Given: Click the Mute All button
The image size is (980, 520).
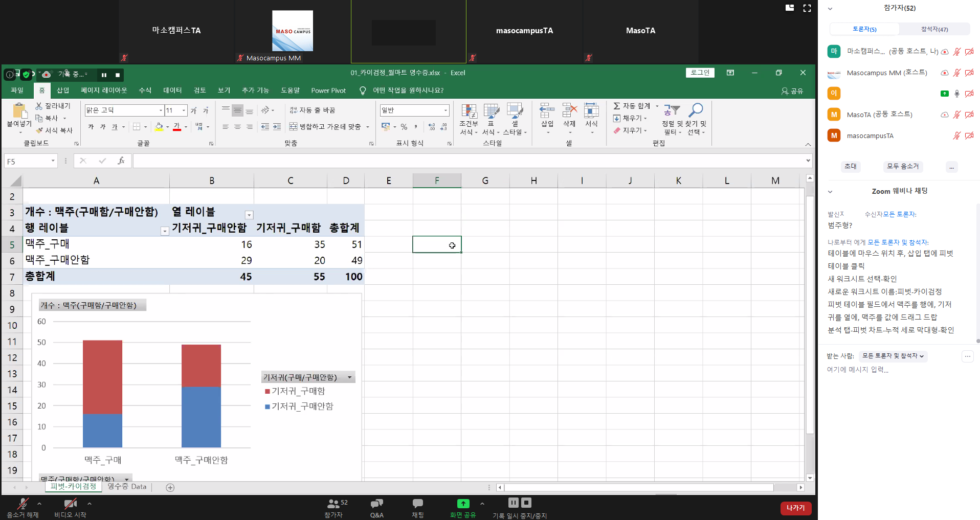Looking at the screenshot, I should (902, 167).
